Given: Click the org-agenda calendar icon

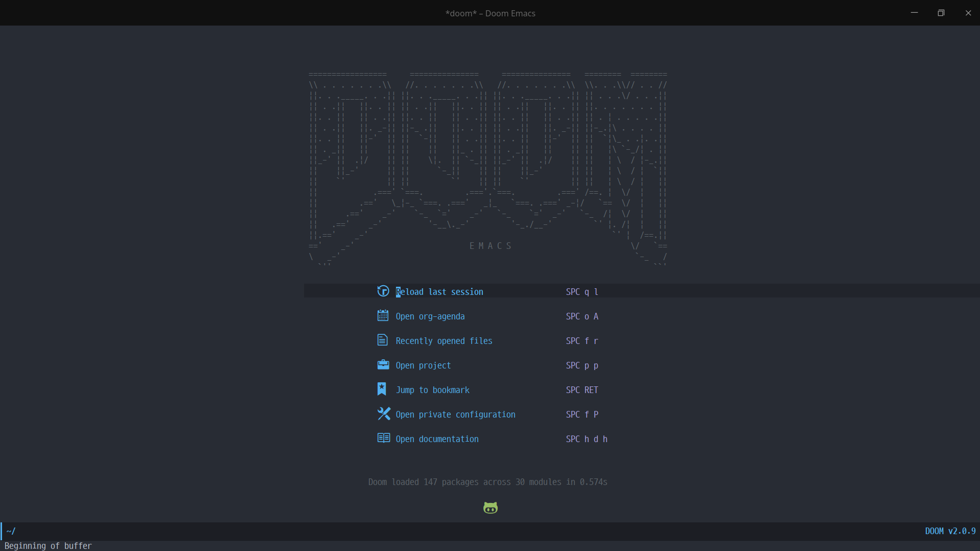Looking at the screenshot, I should [383, 315].
